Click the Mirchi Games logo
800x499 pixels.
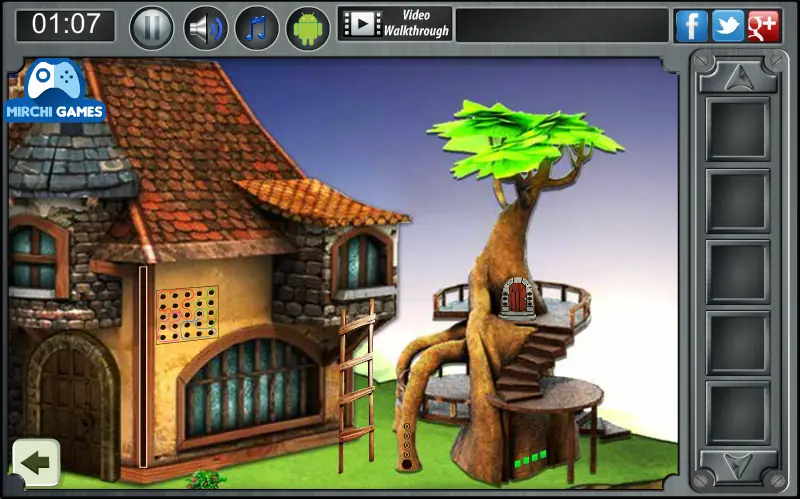pos(55,91)
